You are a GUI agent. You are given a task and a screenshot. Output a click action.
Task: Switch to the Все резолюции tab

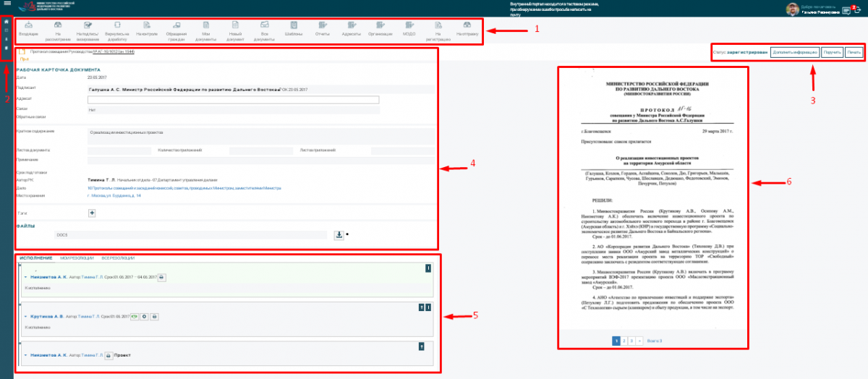pyautogui.click(x=117, y=257)
